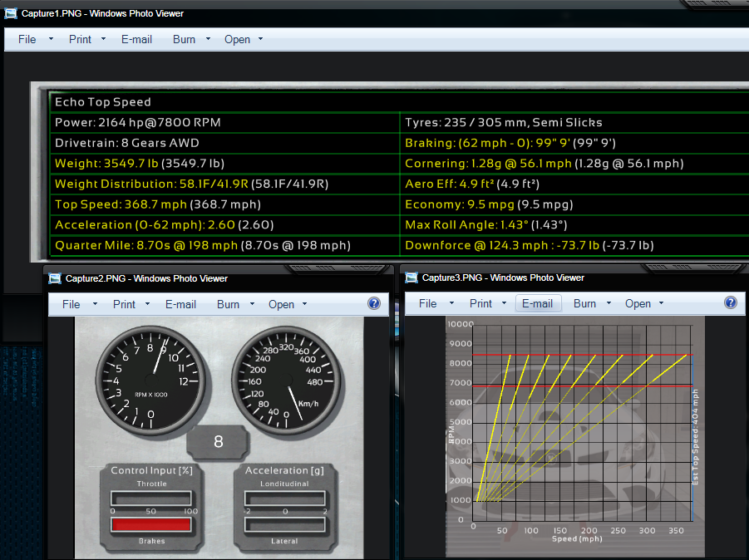
Task: Click the "Capture1.PNG - Windows Photo Viewer" title
Action: coord(102,13)
